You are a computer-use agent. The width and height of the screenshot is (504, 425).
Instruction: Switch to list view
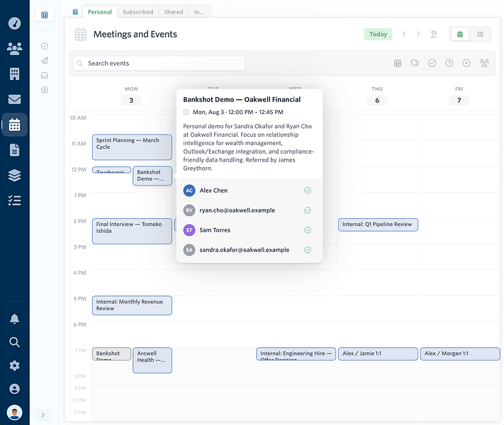coord(480,34)
